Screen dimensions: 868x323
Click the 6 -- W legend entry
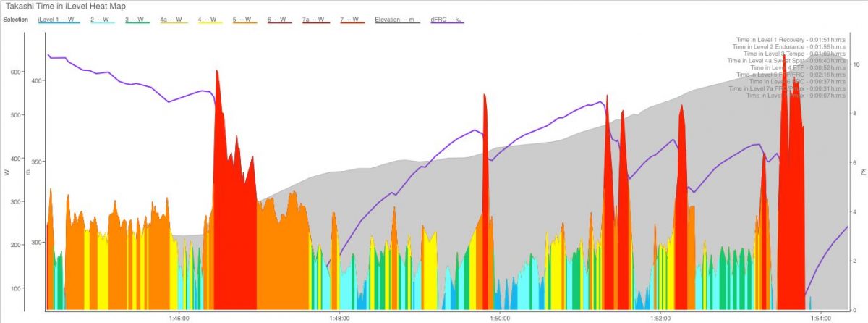point(278,20)
